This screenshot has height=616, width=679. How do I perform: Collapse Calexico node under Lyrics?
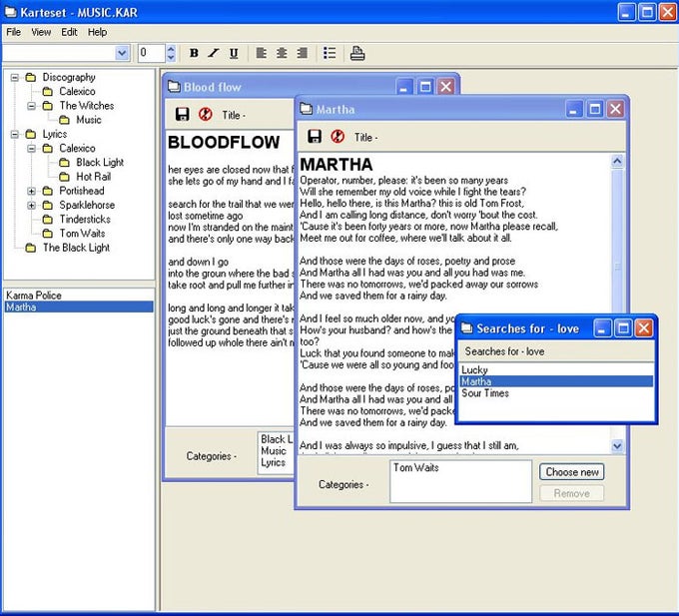click(x=31, y=149)
